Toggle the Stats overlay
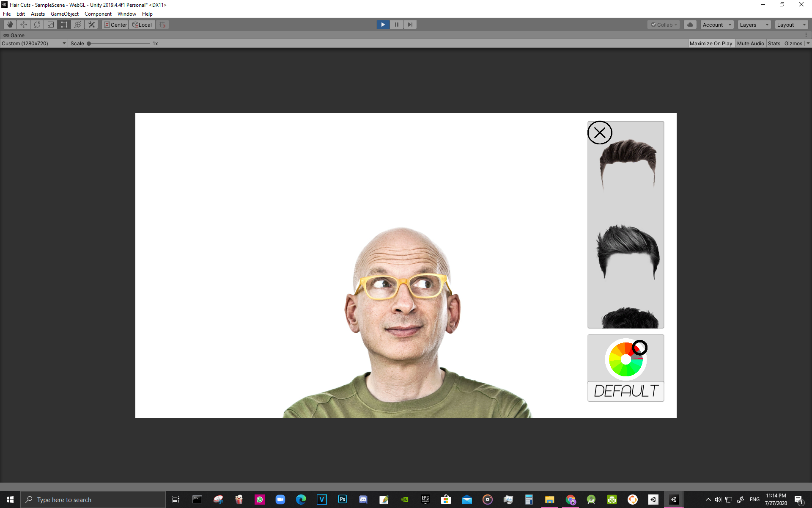This screenshot has width=812, height=508. point(774,43)
